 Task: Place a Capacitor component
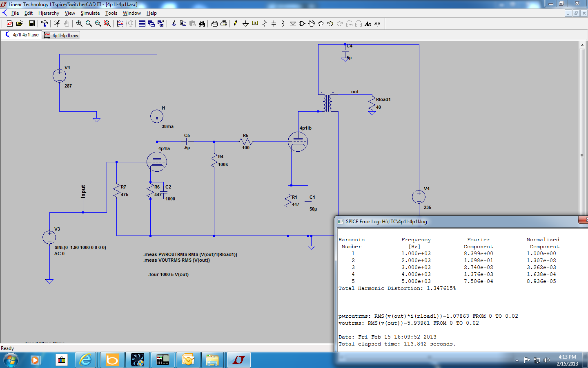click(274, 24)
